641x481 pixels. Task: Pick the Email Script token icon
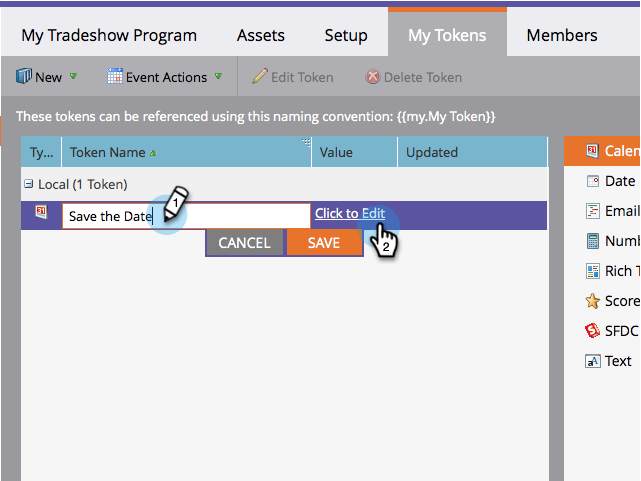[x=592, y=211]
